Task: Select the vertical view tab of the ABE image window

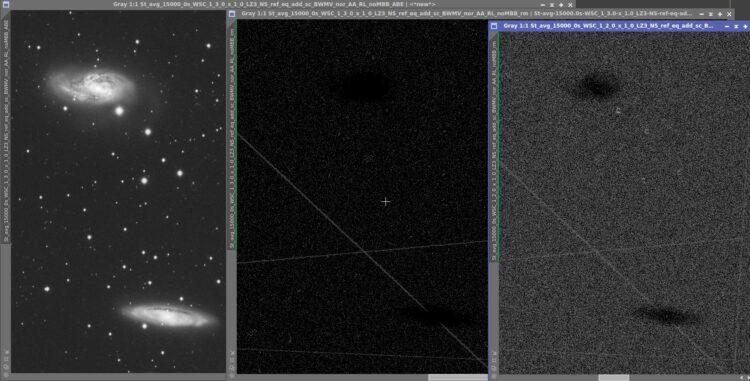Action: pyautogui.click(x=6, y=128)
